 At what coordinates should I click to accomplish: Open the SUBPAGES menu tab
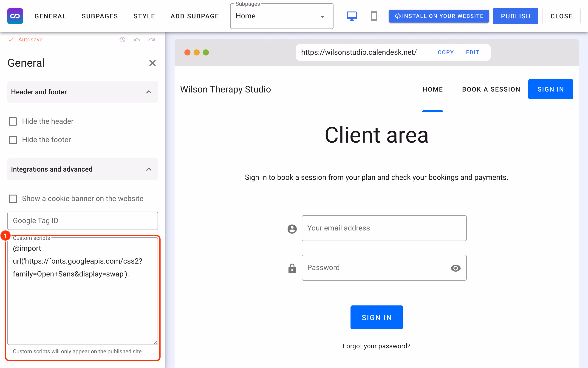click(x=100, y=16)
